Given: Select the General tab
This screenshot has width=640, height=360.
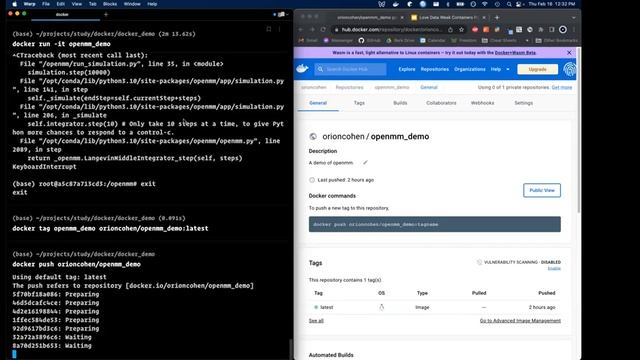Looking at the screenshot, I should coord(318,103).
